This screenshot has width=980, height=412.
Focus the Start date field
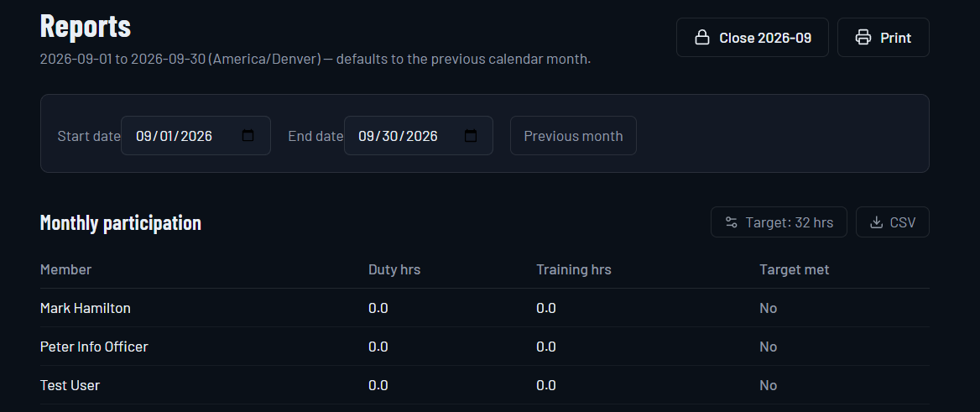click(x=195, y=136)
